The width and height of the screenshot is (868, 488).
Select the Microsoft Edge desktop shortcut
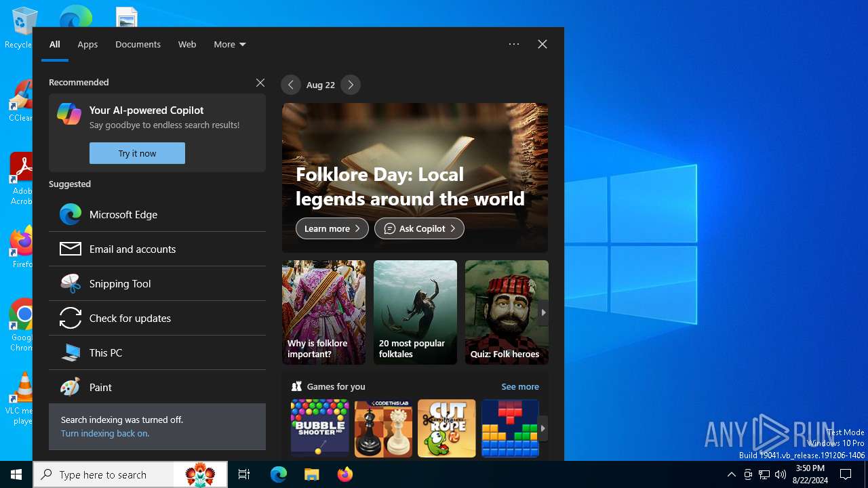tap(76, 17)
